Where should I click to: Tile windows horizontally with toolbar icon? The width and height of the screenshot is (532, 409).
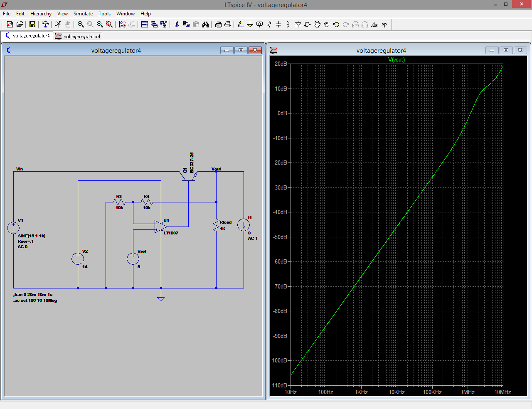tap(145, 25)
